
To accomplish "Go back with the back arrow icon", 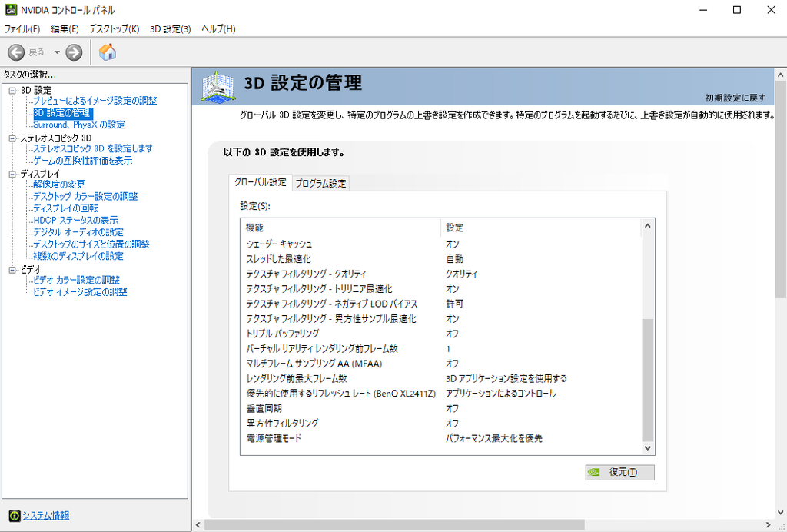I will click(x=16, y=52).
